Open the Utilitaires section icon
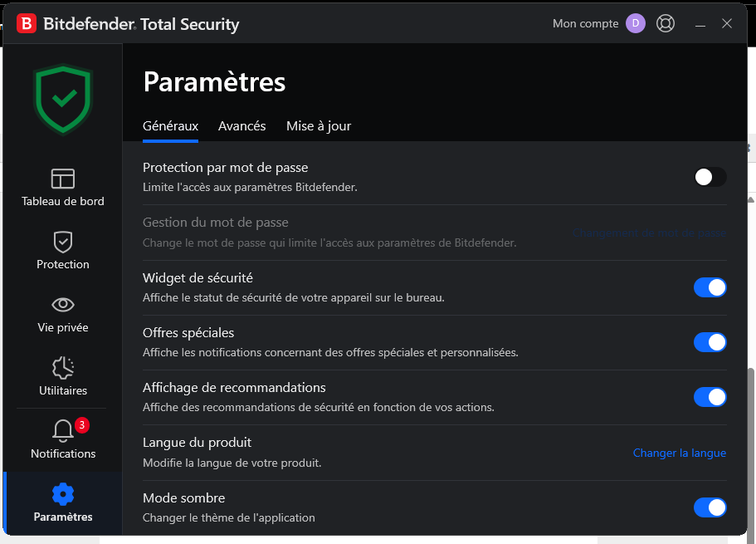 [63, 368]
